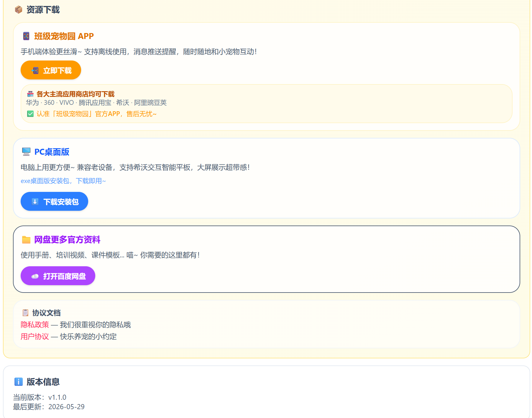The image size is (532, 418).
Task: Click the clipboard icon next to 协议文档
Action: [26, 313]
